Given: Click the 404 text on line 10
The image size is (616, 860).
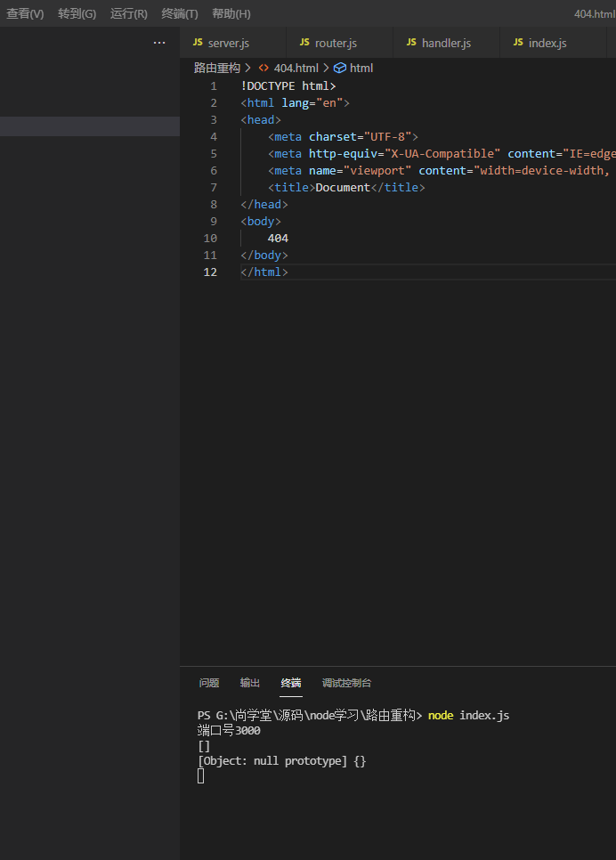Looking at the screenshot, I should pos(278,238).
